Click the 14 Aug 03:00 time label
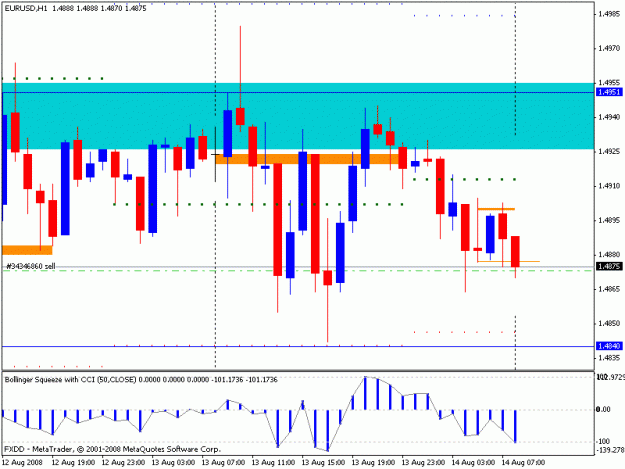The width and height of the screenshot is (625, 469). (473, 463)
